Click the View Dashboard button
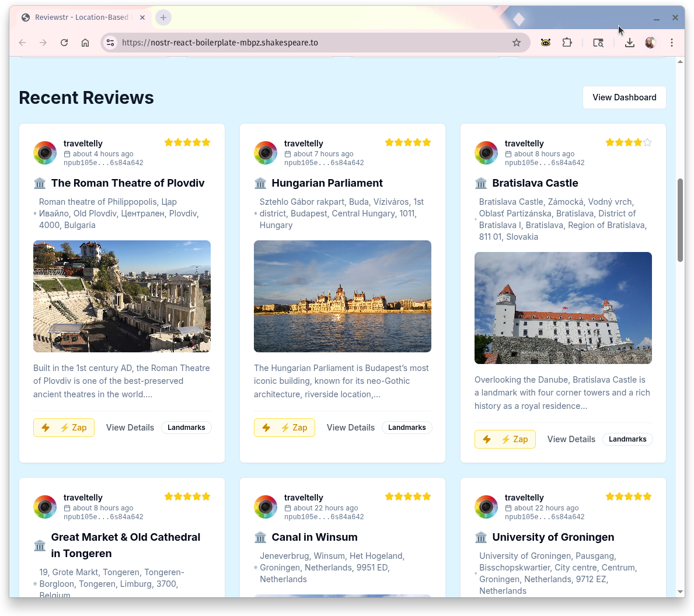This screenshot has height=616, width=694. 624,97
